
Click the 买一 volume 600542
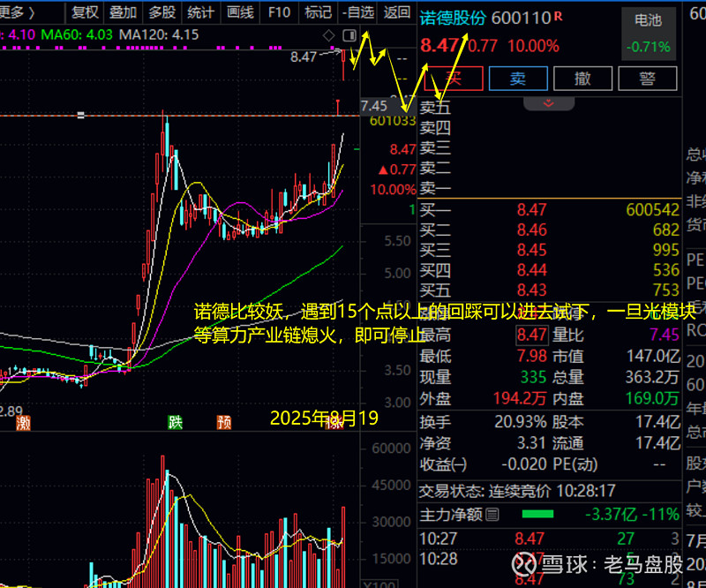point(652,209)
